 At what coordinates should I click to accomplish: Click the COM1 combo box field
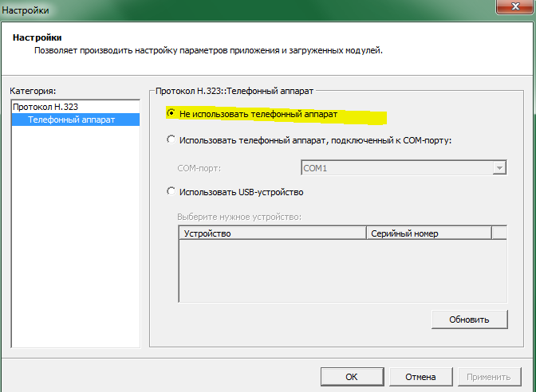[x=396, y=168]
